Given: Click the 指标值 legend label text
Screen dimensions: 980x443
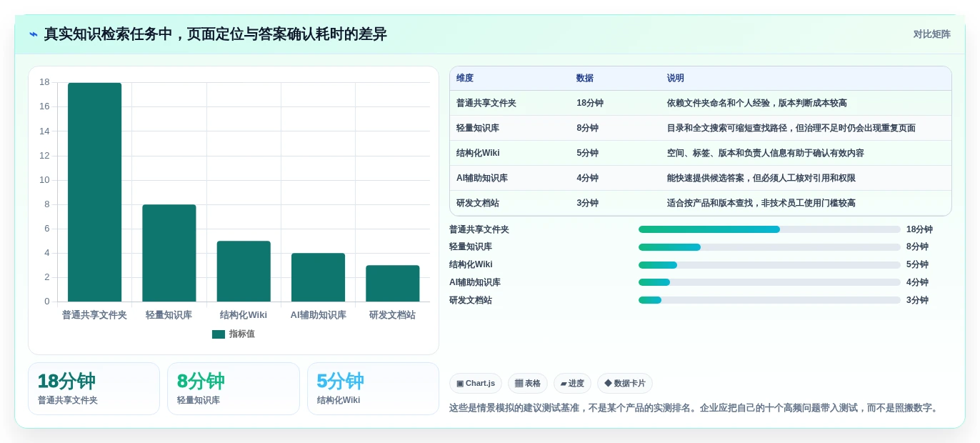Looking at the screenshot, I should click(x=242, y=334).
